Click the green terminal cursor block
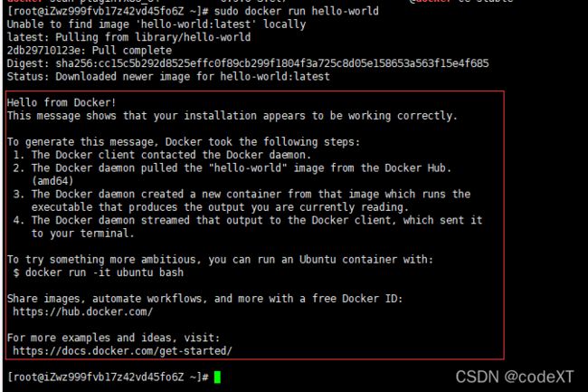The width and height of the screenshot is (588, 392). 217,377
